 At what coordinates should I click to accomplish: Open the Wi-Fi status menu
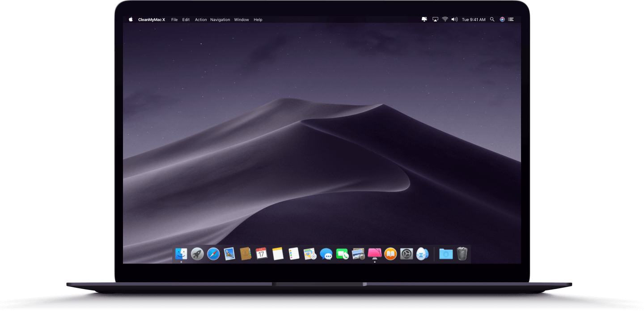pyautogui.click(x=445, y=19)
